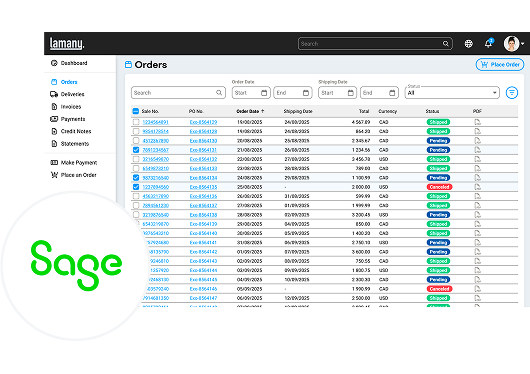Screen dimensions: 530x374
Task: Select Orders in the sidebar
Action: [x=69, y=82]
